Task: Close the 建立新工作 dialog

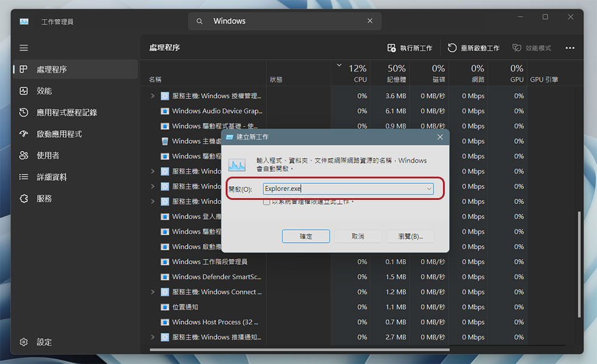Action: pos(440,137)
